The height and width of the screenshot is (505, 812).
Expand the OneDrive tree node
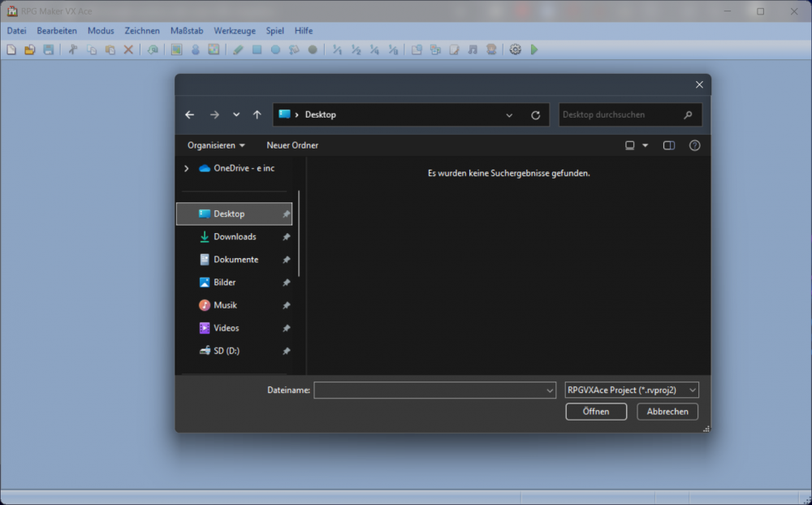pyautogui.click(x=187, y=168)
